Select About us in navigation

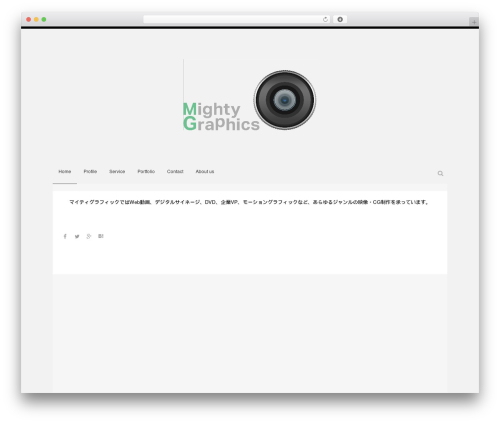click(205, 171)
